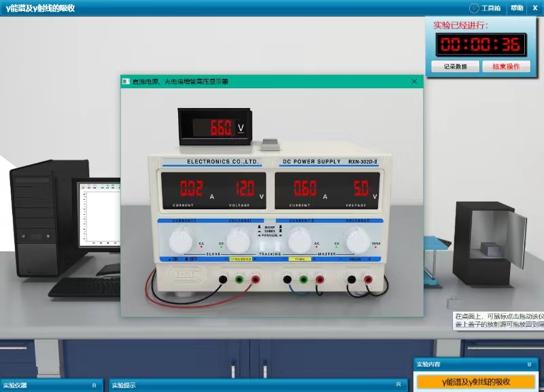
Task: Click the tooltip text 在桌面上
Action: 470,317
